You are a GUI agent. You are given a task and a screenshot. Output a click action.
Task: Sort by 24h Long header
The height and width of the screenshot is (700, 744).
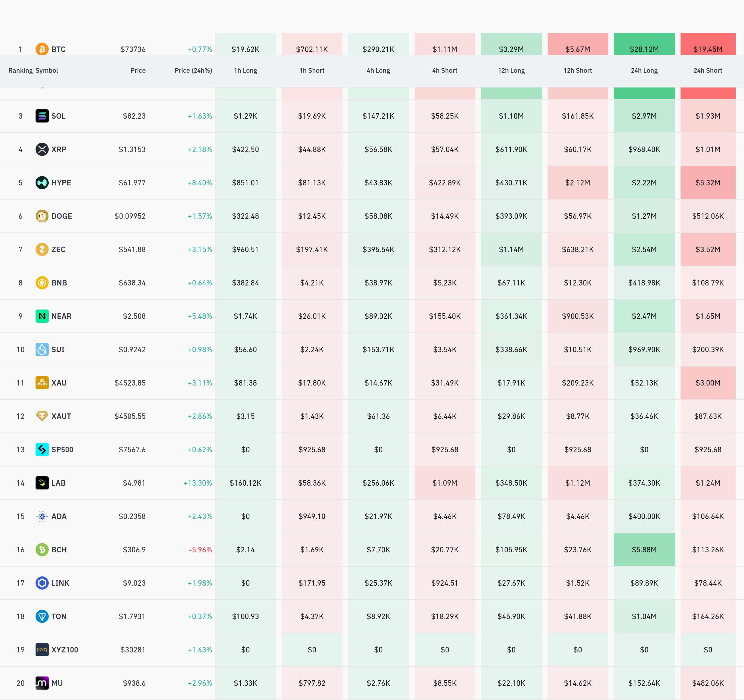[x=644, y=70]
